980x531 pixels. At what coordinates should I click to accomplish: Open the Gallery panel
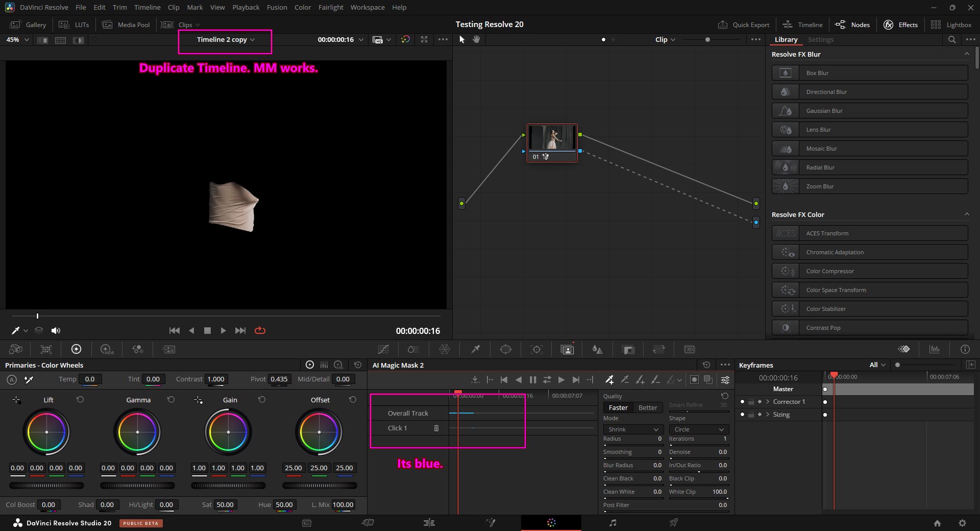tap(29, 25)
